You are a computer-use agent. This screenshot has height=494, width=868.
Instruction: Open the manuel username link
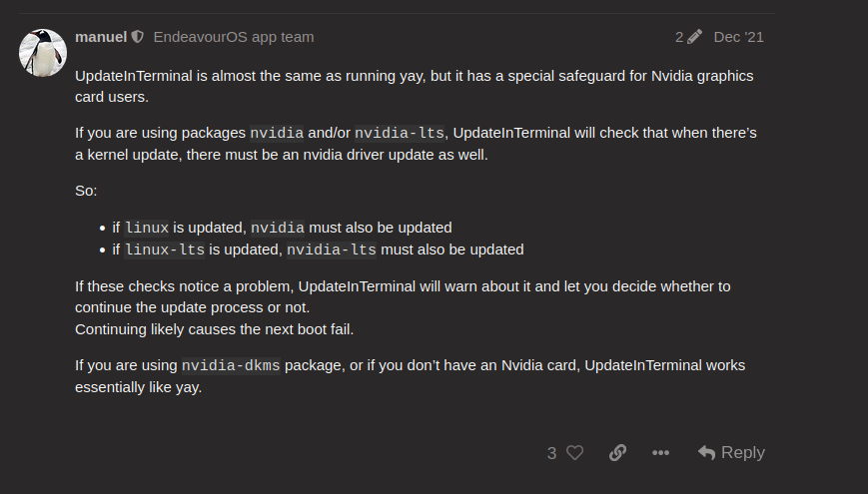click(101, 37)
